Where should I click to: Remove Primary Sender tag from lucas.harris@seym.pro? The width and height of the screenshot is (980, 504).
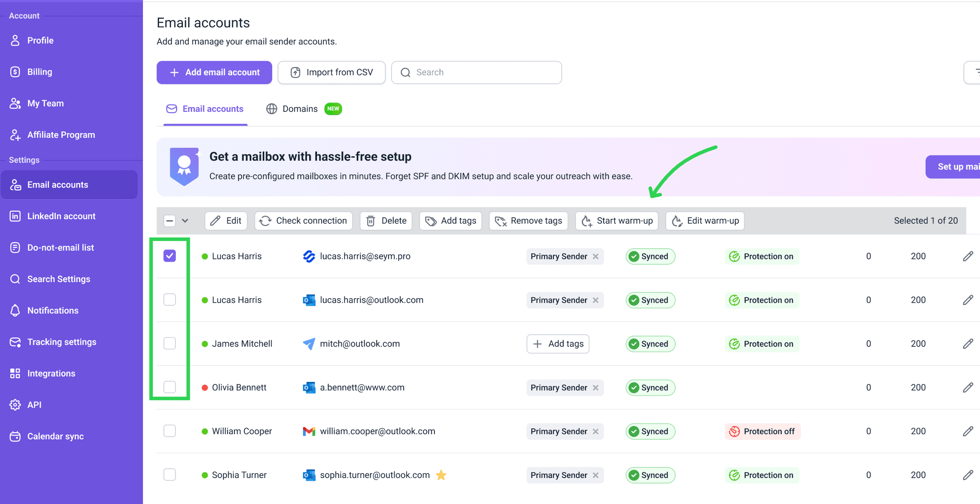click(x=596, y=257)
